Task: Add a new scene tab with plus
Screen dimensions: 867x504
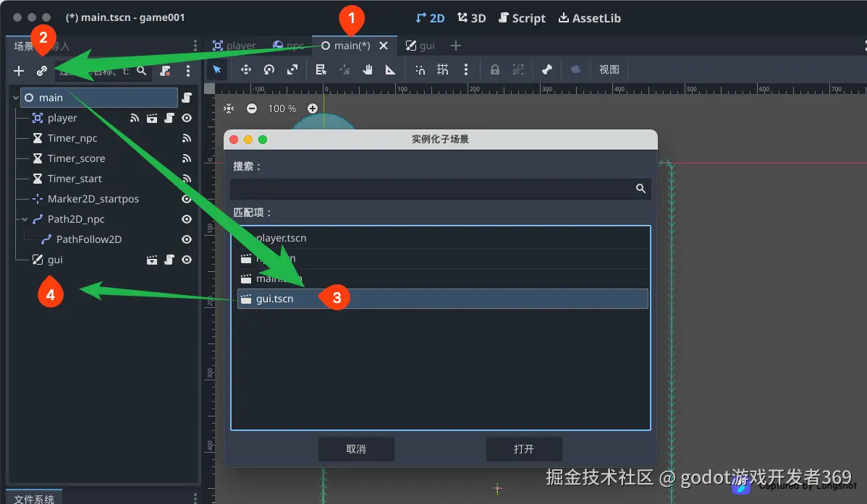Action: 456,46
